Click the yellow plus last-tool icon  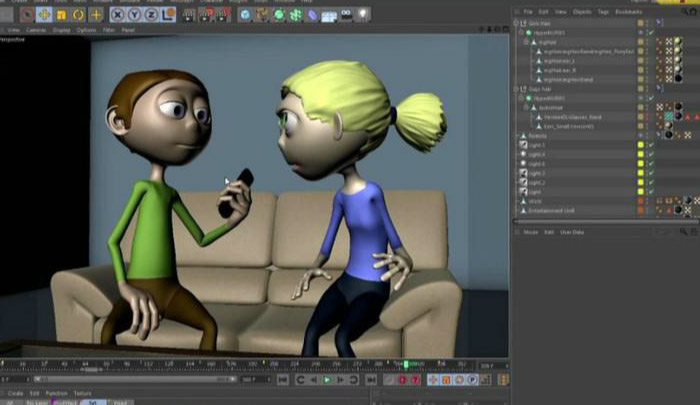pos(96,15)
